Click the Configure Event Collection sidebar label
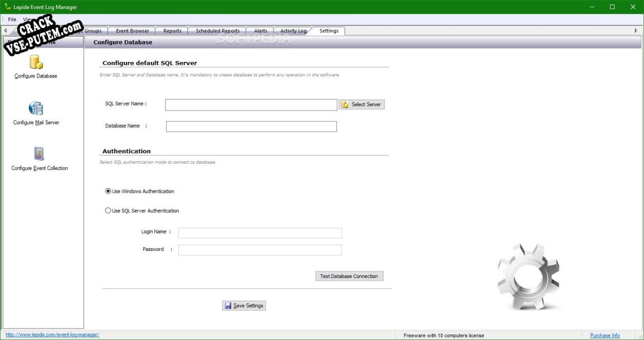 click(39, 169)
